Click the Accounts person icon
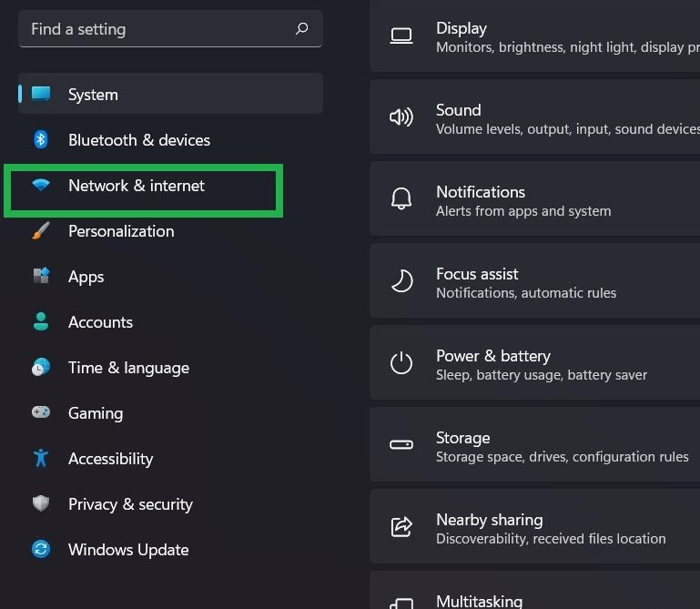 41,322
